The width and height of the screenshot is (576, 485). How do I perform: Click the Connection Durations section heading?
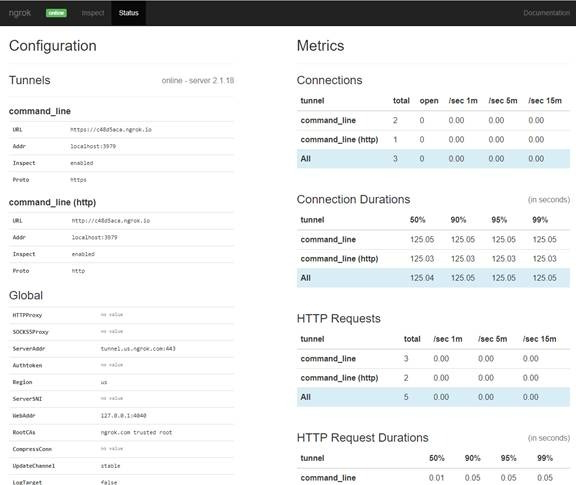point(353,200)
